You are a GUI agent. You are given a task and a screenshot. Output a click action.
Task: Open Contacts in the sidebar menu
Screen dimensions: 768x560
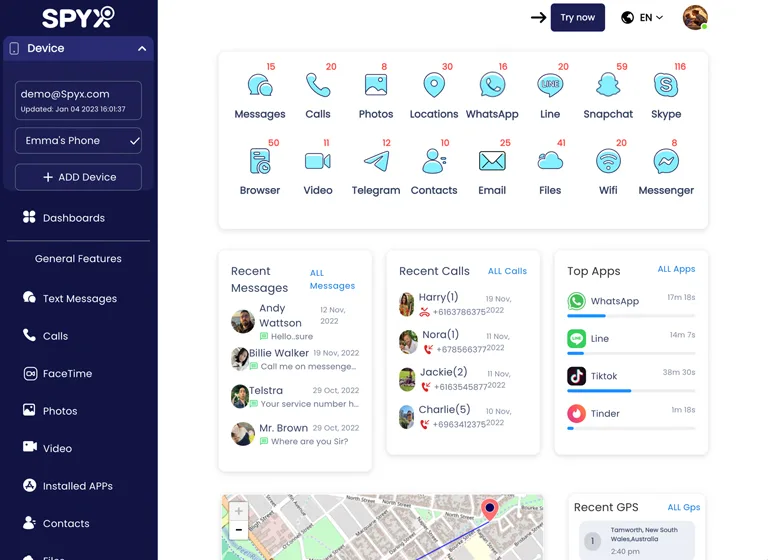pyautogui.click(x=56, y=523)
